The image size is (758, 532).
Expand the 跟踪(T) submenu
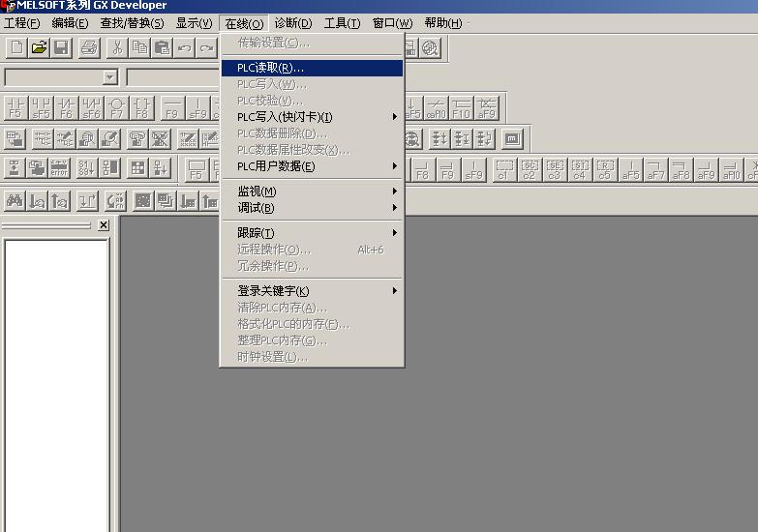[x=312, y=233]
